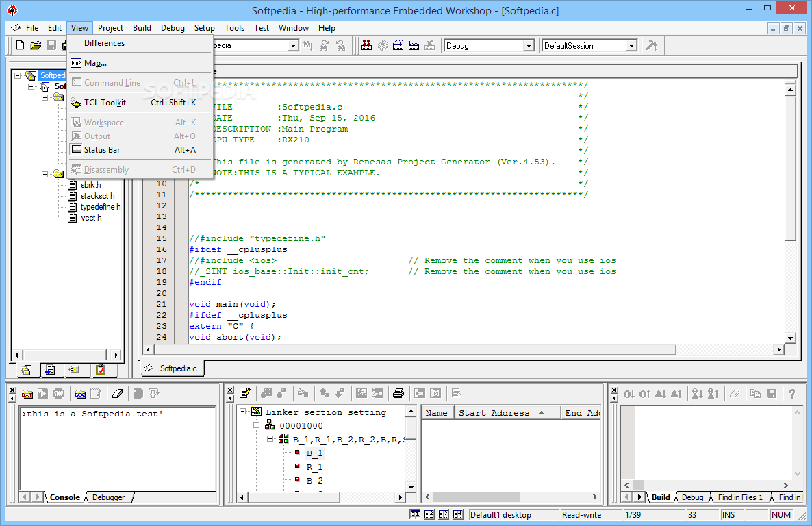Open the find text combo box dropdown arrow

pyautogui.click(x=293, y=46)
